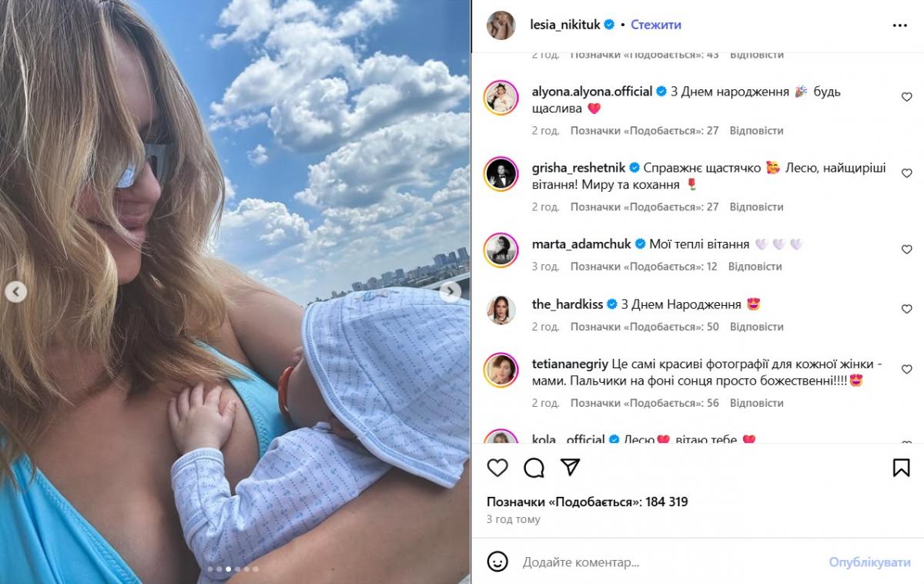Like the post with the heart icon

click(x=497, y=468)
